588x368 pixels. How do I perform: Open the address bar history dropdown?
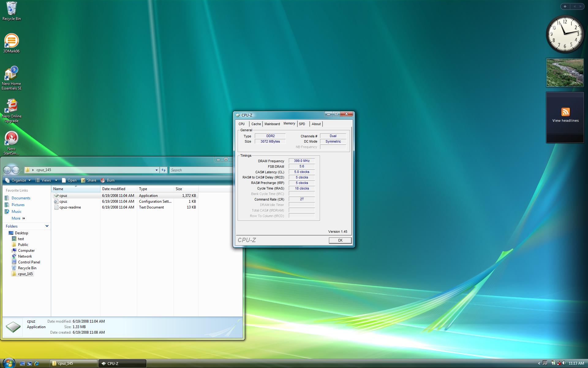156,170
